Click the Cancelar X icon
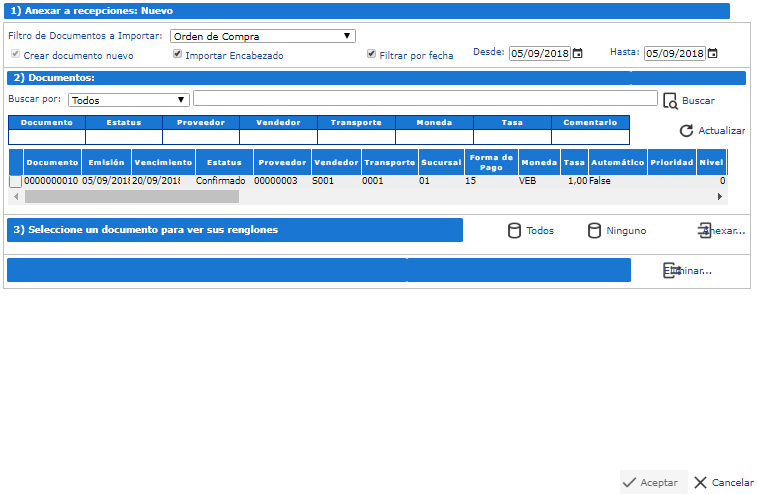Screen dimensions: 758x494 [700, 482]
